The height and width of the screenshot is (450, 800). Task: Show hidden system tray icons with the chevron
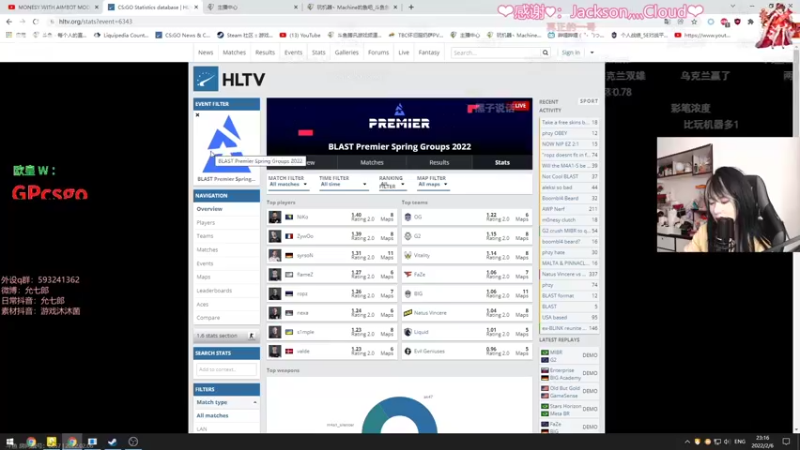(x=687, y=442)
